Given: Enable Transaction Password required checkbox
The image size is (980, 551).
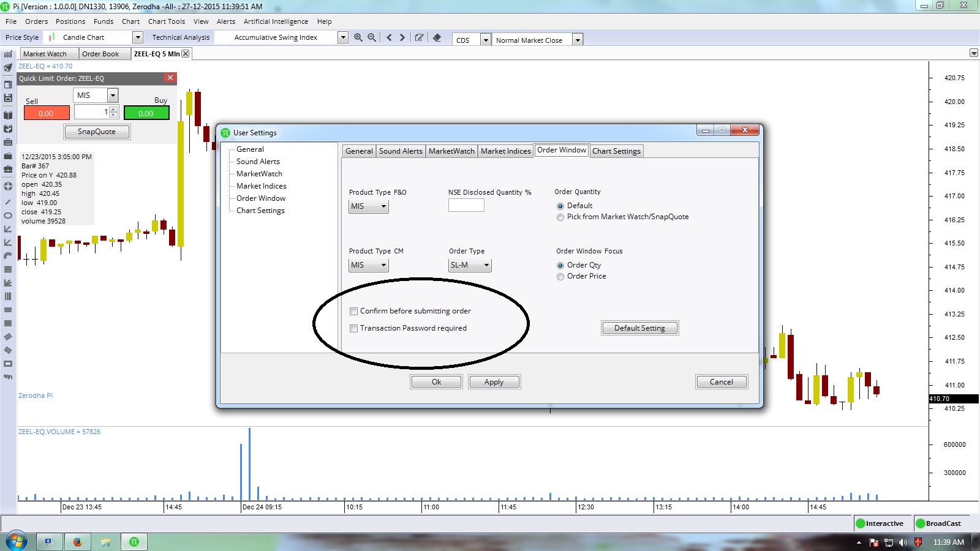Looking at the screenshot, I should click(x=353, y=328).
